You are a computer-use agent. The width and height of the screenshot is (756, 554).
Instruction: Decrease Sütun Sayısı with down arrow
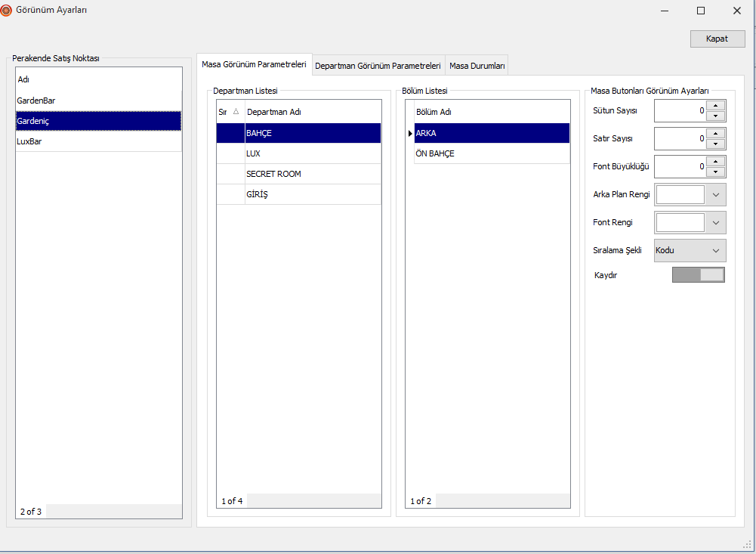click(714, 116)
